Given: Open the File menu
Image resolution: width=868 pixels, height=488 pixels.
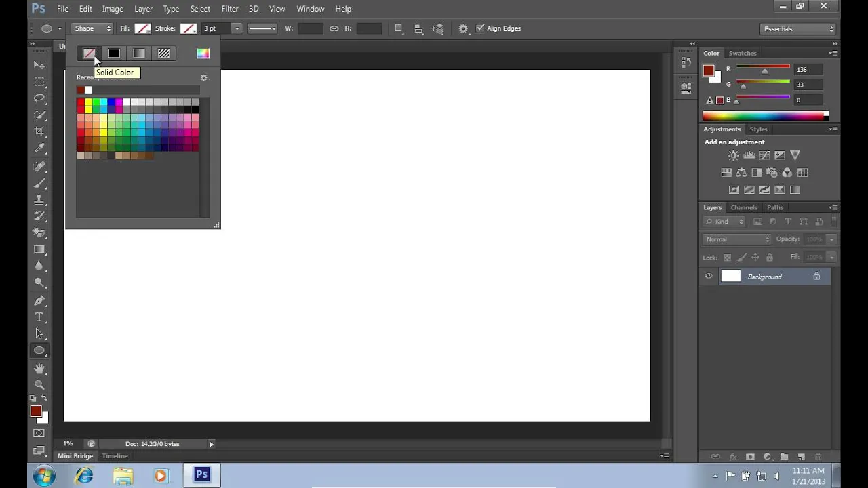Looking at the screenshot, I should click(x=62, y=9).
